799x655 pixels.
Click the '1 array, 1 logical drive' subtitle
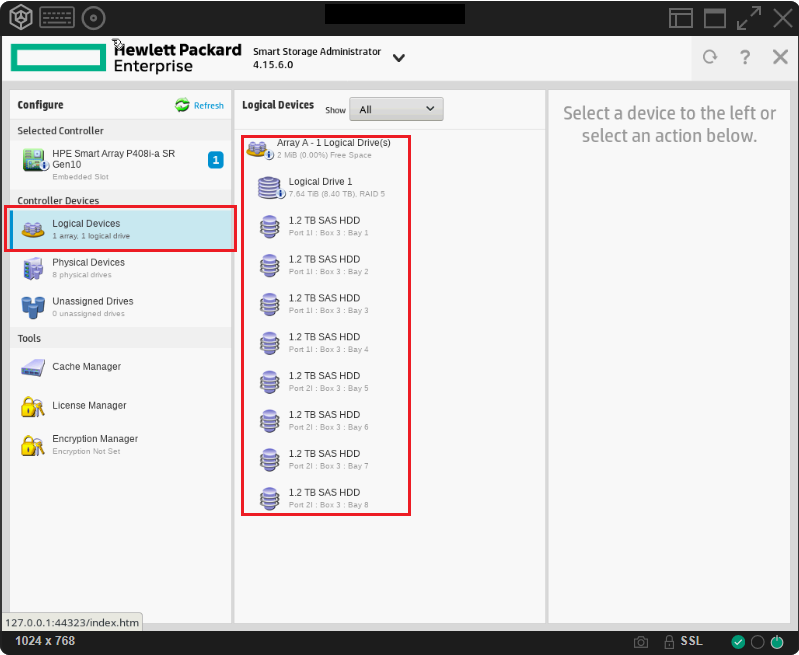pos(91,236)
